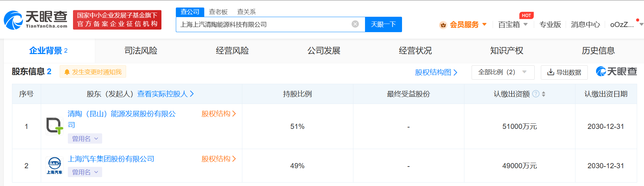Switch to the search-boss tab
This screenshot has height=186, width=644.
point(218,12)
